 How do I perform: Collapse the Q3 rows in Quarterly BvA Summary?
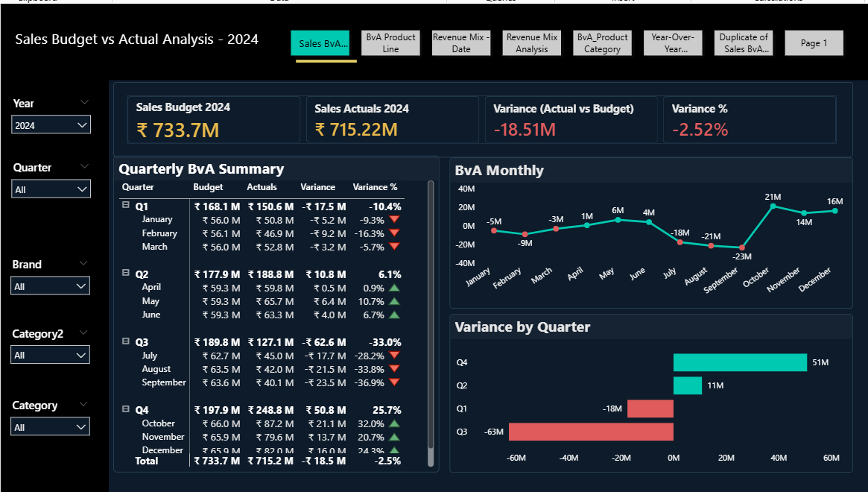click(x=125, y=341)
